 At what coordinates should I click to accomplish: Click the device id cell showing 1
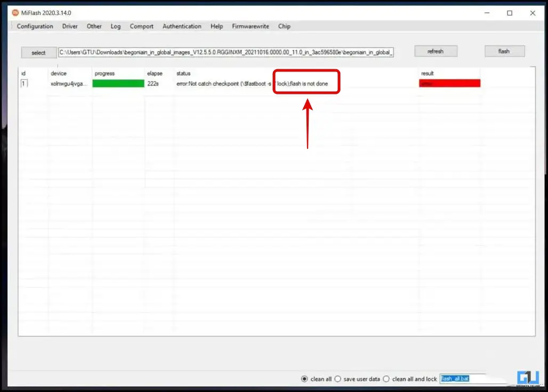pyautogui.click(x=24, y=84)
